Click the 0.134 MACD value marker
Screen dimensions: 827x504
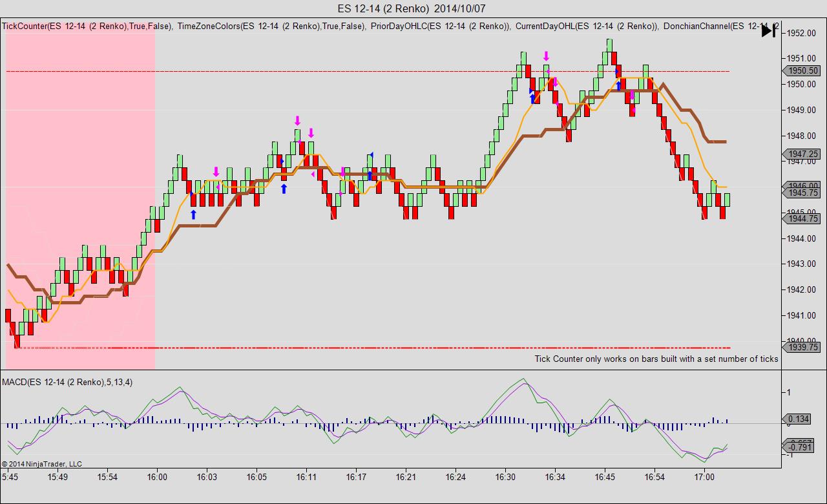click(799, 419)
